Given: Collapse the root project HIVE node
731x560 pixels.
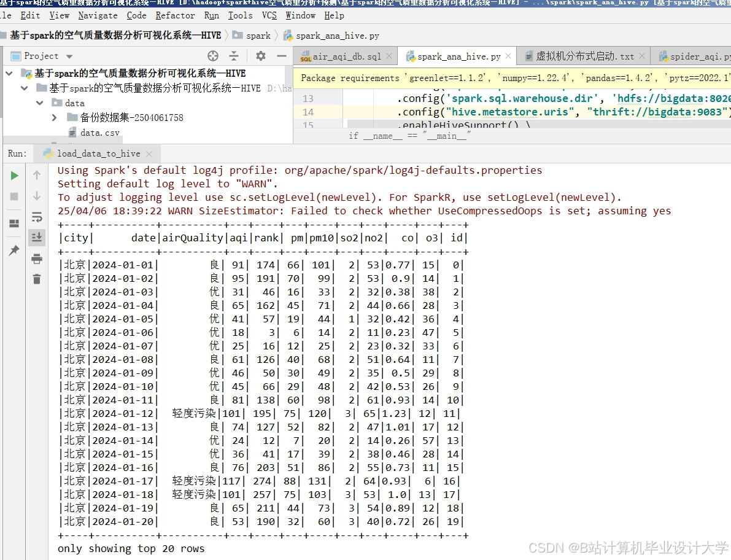Looking at the screenshot, I should (x=9, y=73).
